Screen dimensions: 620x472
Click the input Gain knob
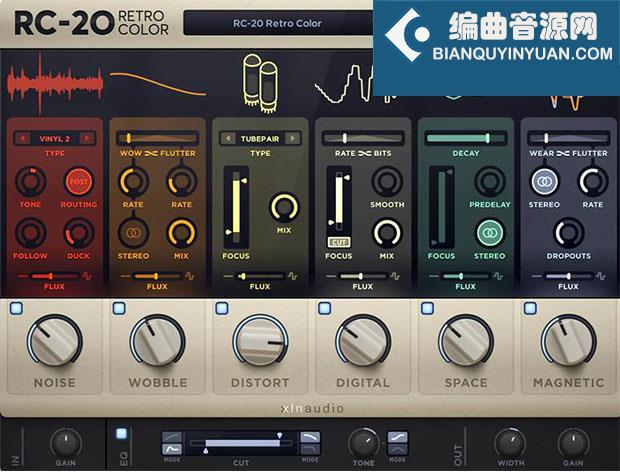(x=66, y=443)
